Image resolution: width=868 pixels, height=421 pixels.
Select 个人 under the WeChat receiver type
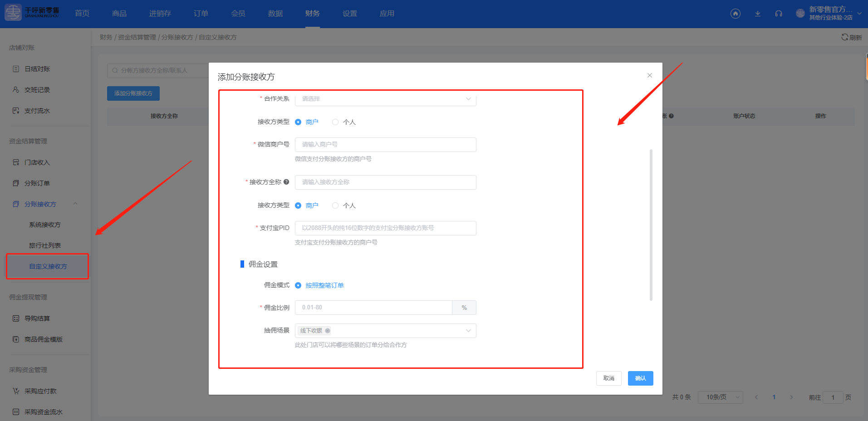coord(335,122)
